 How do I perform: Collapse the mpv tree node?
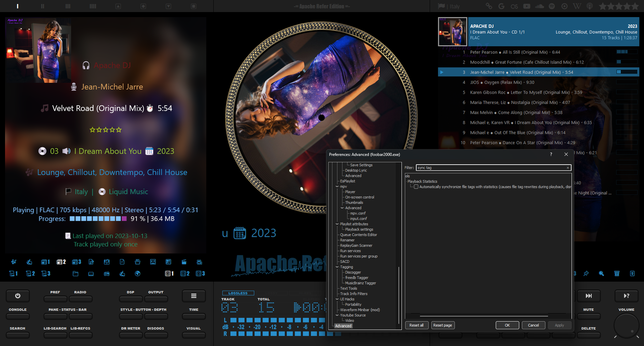(x=337, y=187)
